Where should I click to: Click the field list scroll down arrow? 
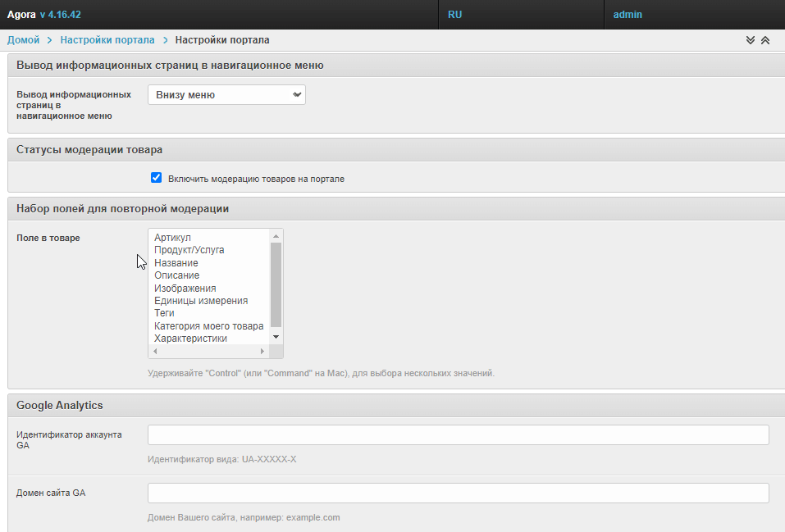(x=276, y=337)
